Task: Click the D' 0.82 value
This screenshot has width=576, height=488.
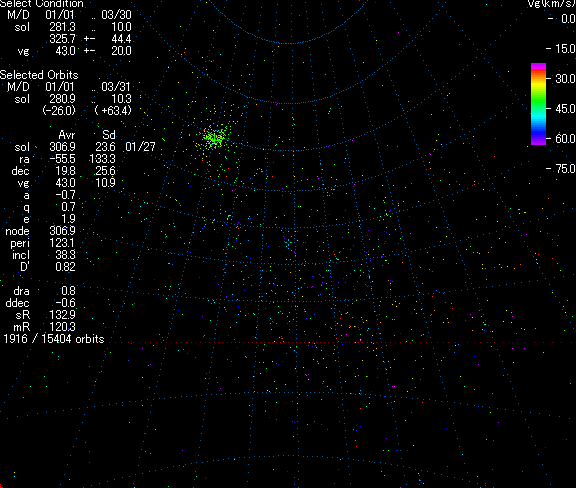Action: point(65,267)
